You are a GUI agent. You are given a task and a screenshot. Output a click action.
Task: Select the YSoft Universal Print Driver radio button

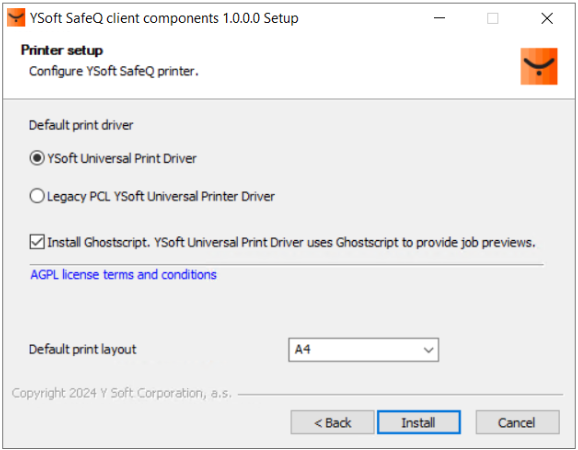(x=37, y=158)
